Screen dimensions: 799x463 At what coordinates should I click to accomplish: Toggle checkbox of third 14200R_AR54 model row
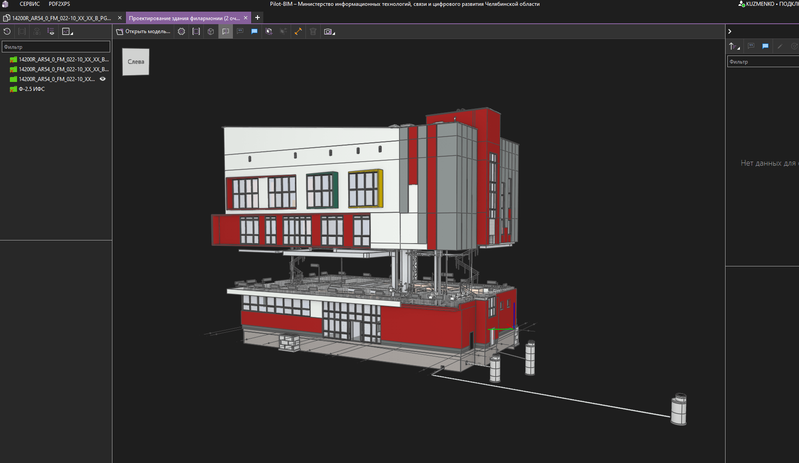tap(13, 79)
